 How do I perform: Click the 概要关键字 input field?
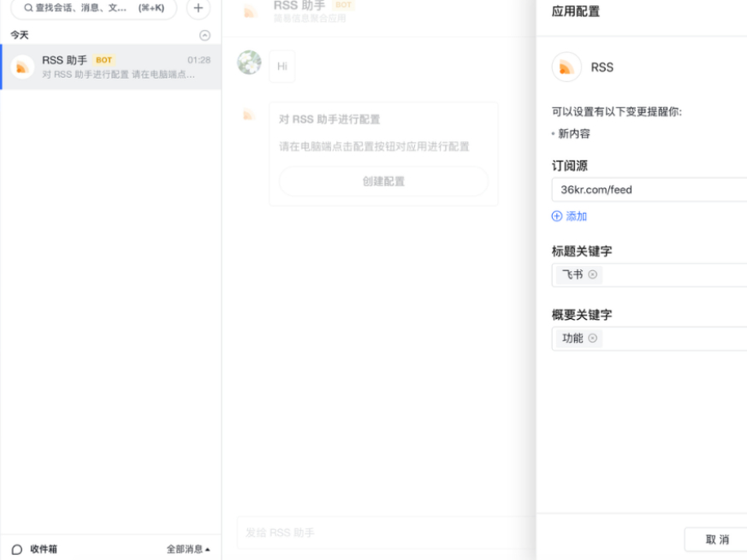pyautogui.click(x=649, y=339)
